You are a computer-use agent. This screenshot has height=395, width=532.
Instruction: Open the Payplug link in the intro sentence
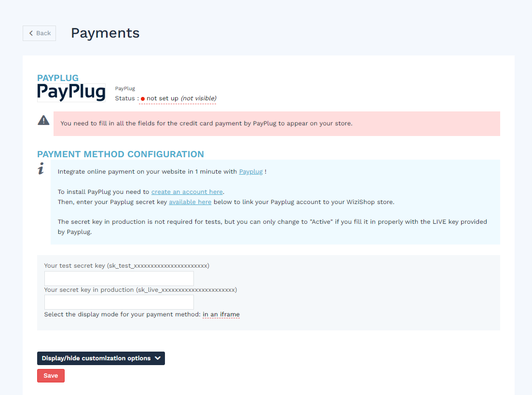[x=251, y=172]
